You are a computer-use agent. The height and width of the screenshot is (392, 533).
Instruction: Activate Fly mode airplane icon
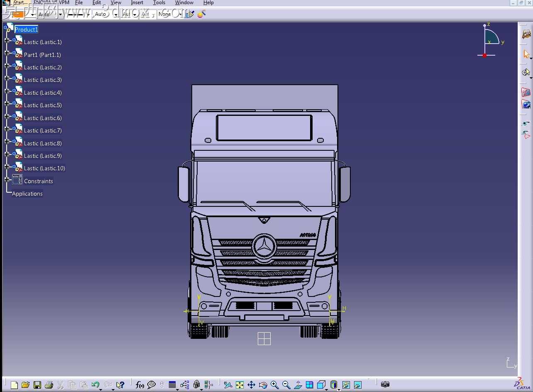pos(228,385)
